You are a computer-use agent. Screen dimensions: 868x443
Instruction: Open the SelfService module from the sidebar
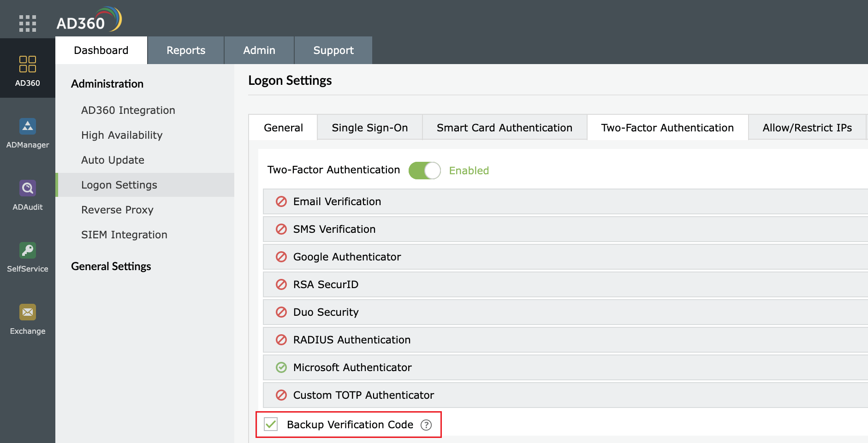point(27,256)
